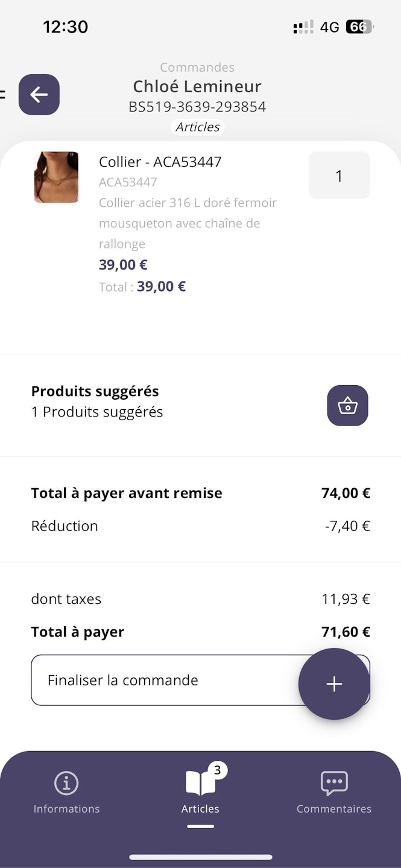The width and height of the screenshot is (401, 868).
Task: Open the Informations tab
Action: [x=66, y=792]
